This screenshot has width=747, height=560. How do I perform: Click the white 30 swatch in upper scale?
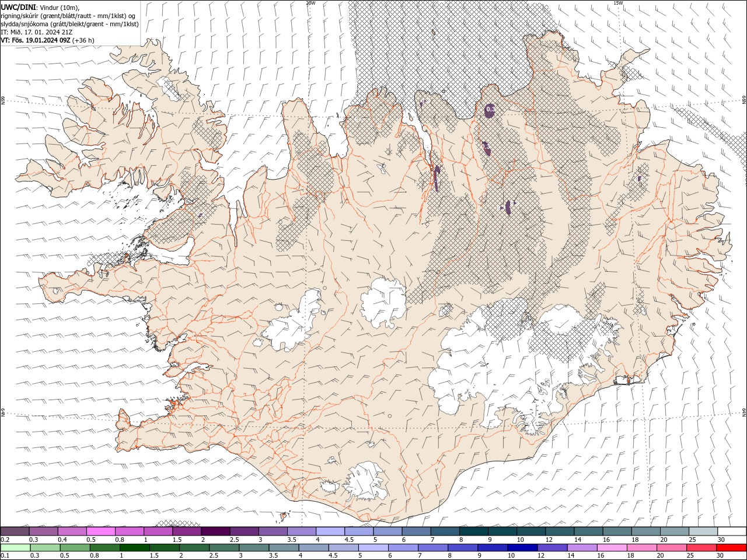click(x=732, y=531)
